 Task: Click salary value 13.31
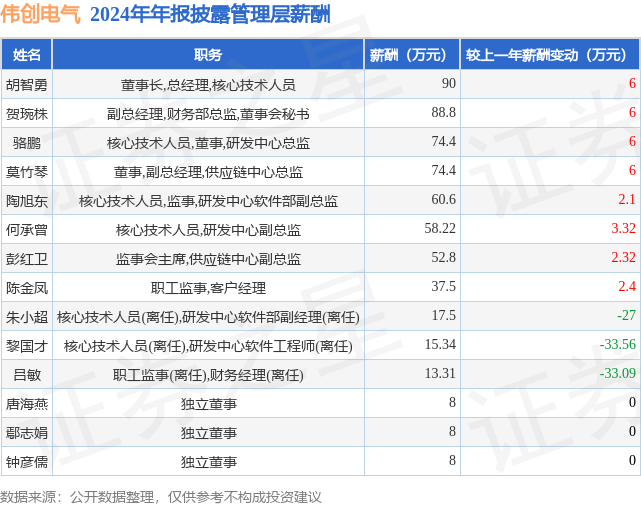click(440, 374)
